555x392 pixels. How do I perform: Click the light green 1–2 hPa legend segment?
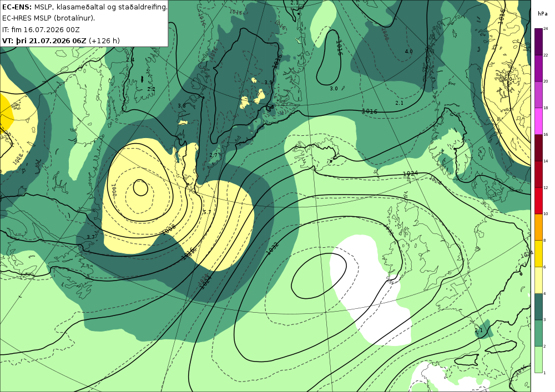click(539, 359)
